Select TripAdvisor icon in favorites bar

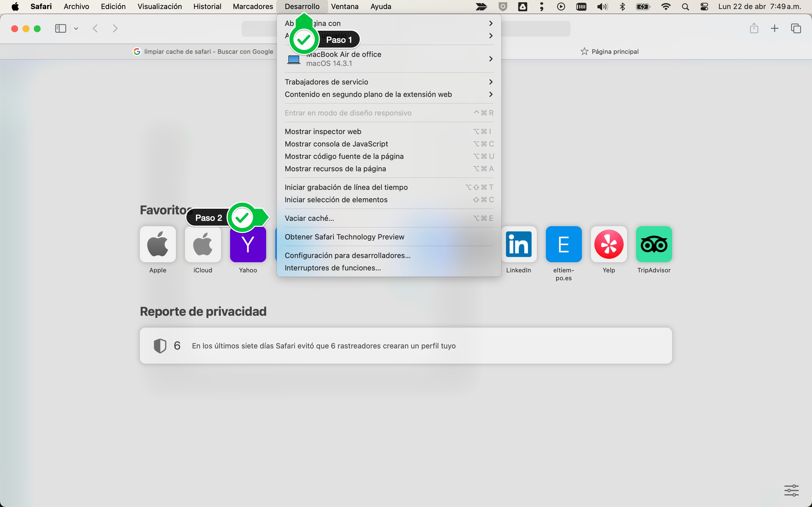pos(654,244)
